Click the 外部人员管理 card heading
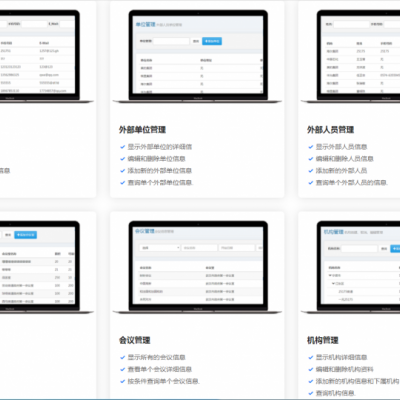The image size is (400, 400). click(x=330, y=130)
